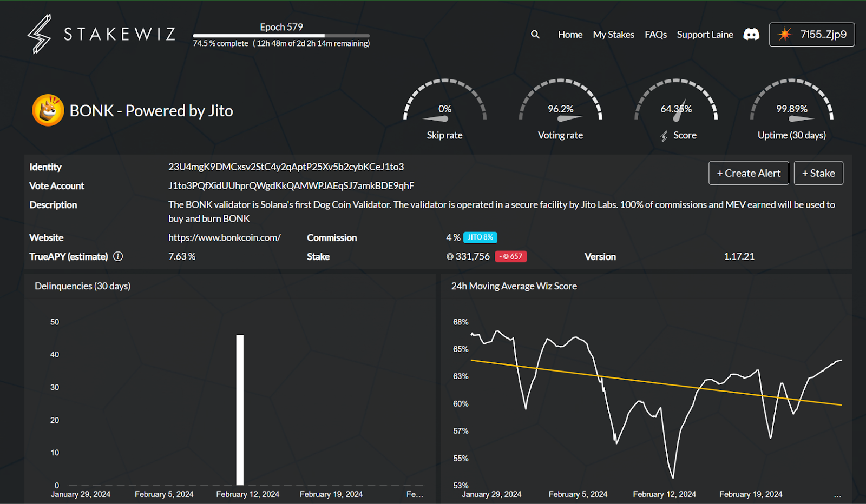Click the 68% label on Wiz Score axis
Viewport: 866px width, 504px height.
click(x=461, y=322)
